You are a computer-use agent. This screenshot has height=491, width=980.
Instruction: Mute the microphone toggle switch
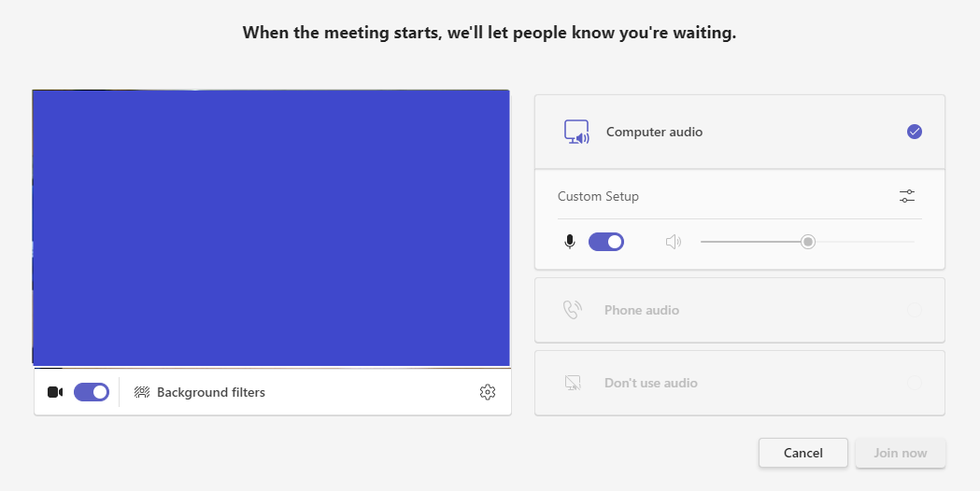pyautogui.click(x=606, y=242)
